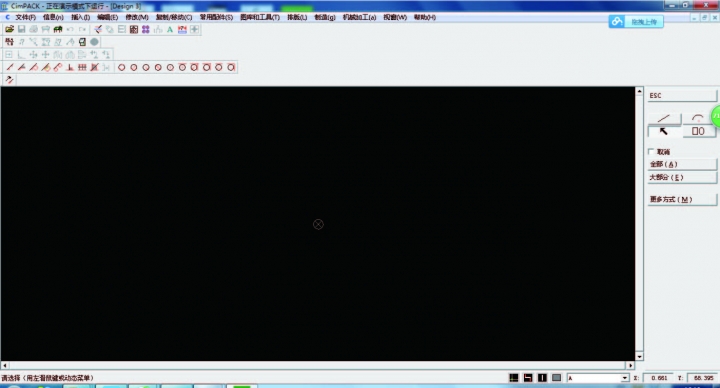The height and width of the screenshot is (388, 720).
Task: Choose the first line drawing tool
Action: pos(9,67)
